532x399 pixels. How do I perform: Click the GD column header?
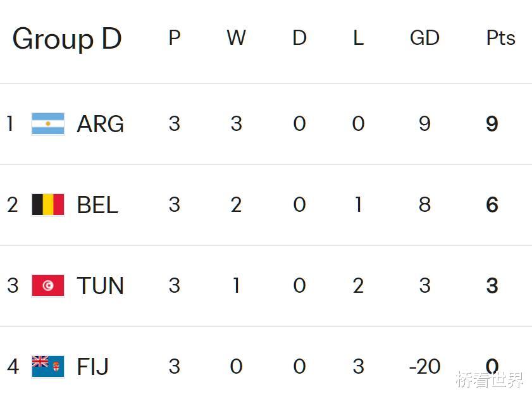point(424,39)
